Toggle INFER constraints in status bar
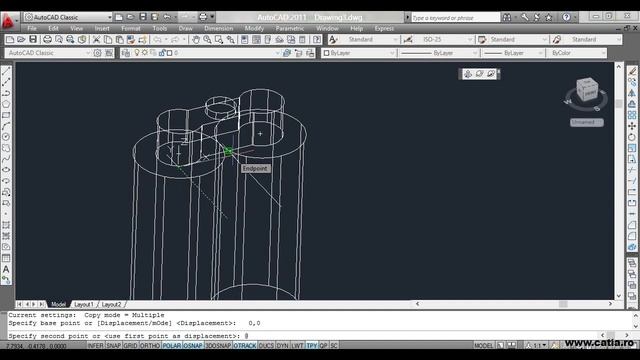Screen dimensions: 640x360 (95, 346)
